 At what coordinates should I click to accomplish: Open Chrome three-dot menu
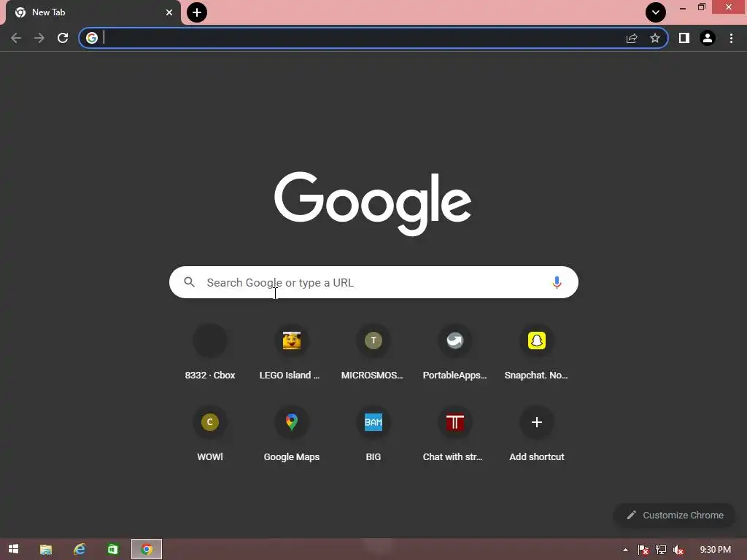(731, 38)
